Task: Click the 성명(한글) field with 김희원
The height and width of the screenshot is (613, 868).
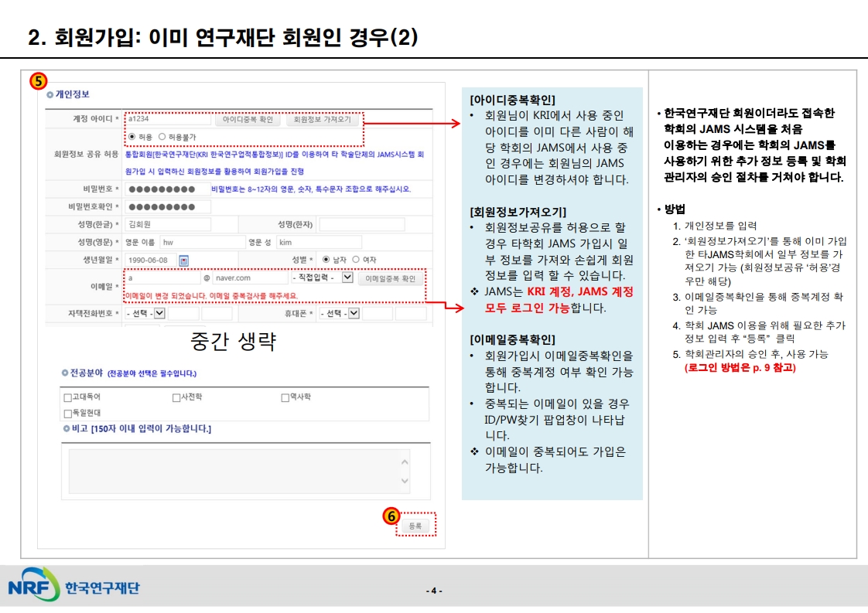Action: pyautogui.click(x=168, y=225)
